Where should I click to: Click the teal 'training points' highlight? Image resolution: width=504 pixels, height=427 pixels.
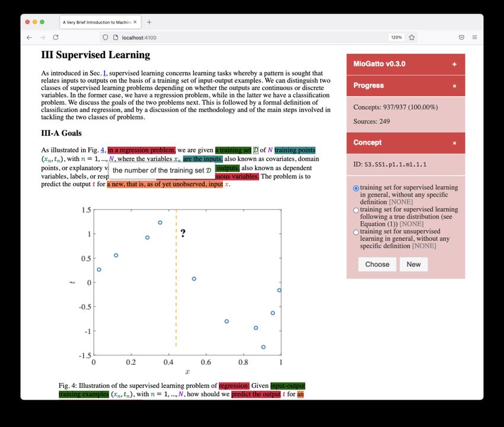pyautogui.click(x=295, y=150)
